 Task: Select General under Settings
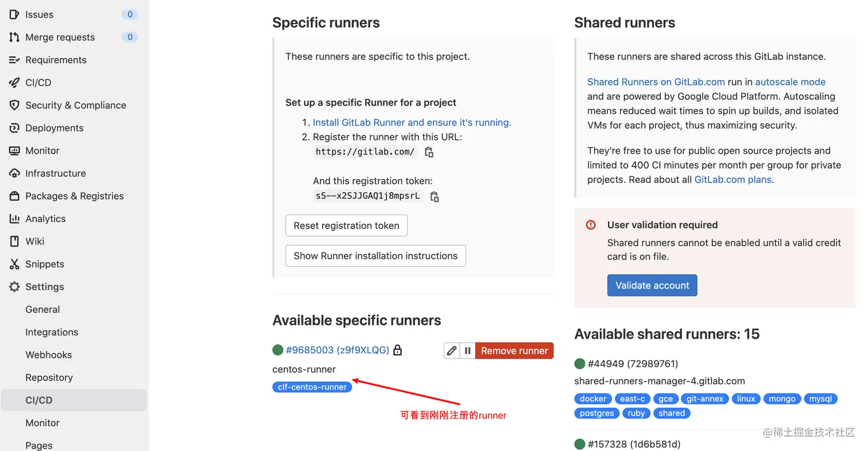(42, 309)
